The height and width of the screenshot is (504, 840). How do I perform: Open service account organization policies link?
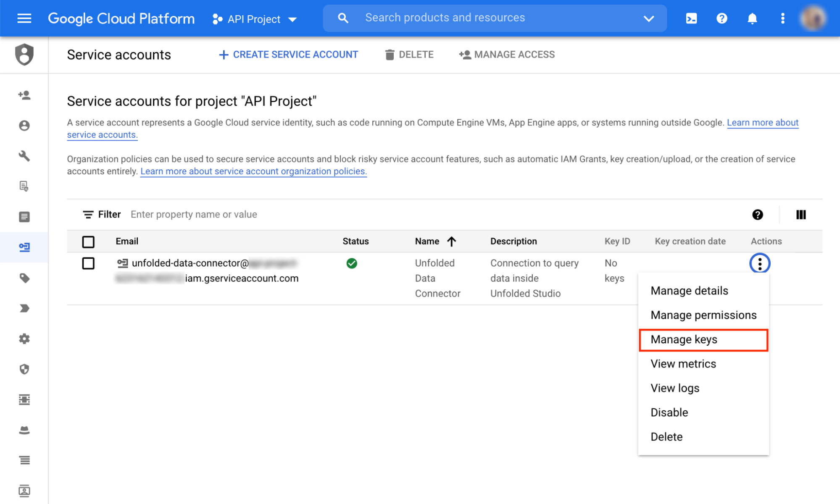point(253,171)
